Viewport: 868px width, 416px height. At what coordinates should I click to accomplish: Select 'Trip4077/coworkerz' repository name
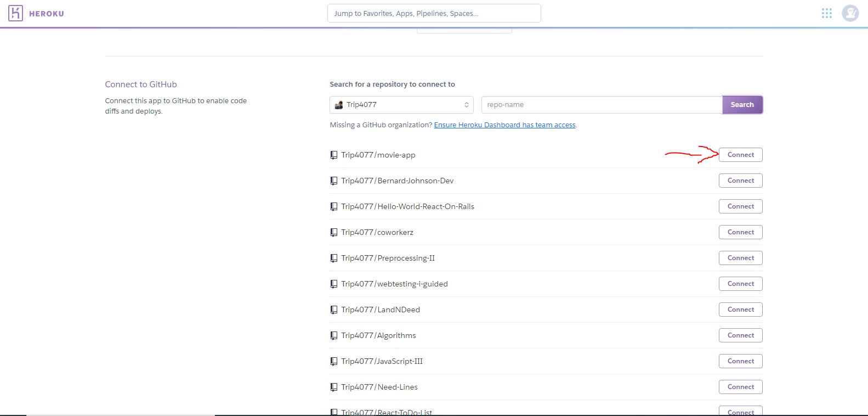click(x=377, y=233)
